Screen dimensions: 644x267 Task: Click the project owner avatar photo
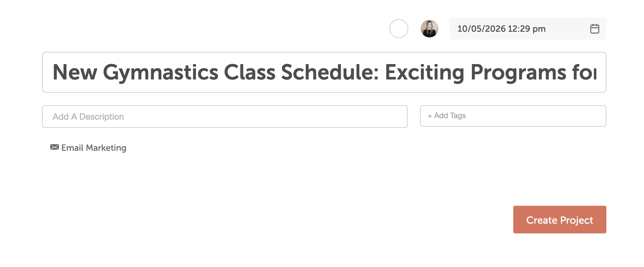(x=429, y=29)
